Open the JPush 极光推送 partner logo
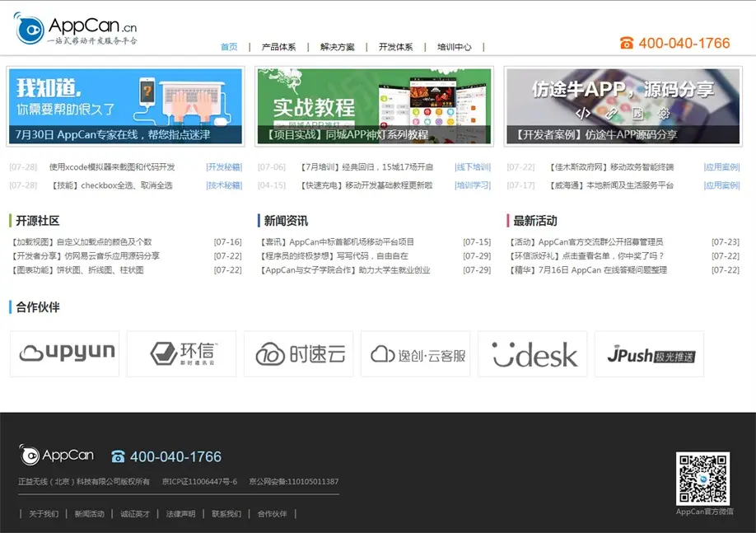The height and width of the screenshot is (533, 756). [650, 353]
